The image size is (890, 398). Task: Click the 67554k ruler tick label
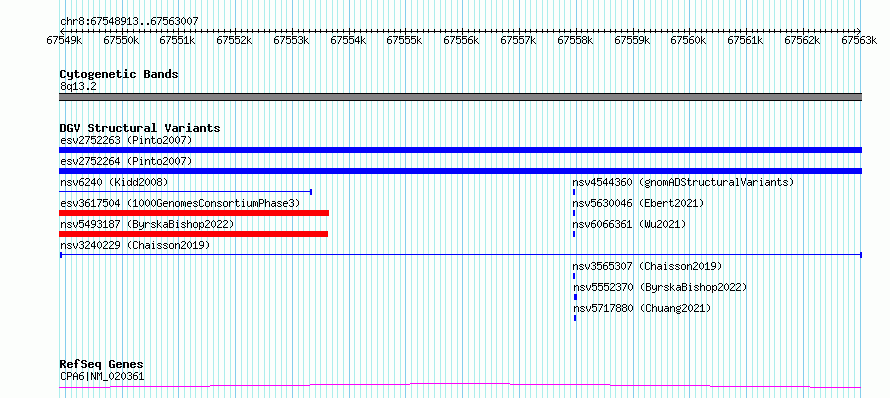coord(349,41)
